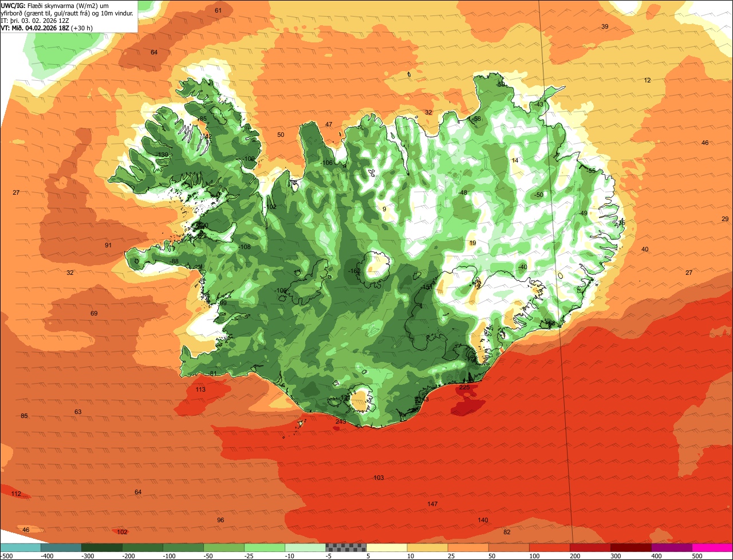
Task: Click the map value 29 at the east edge
Action: point(725,219)
